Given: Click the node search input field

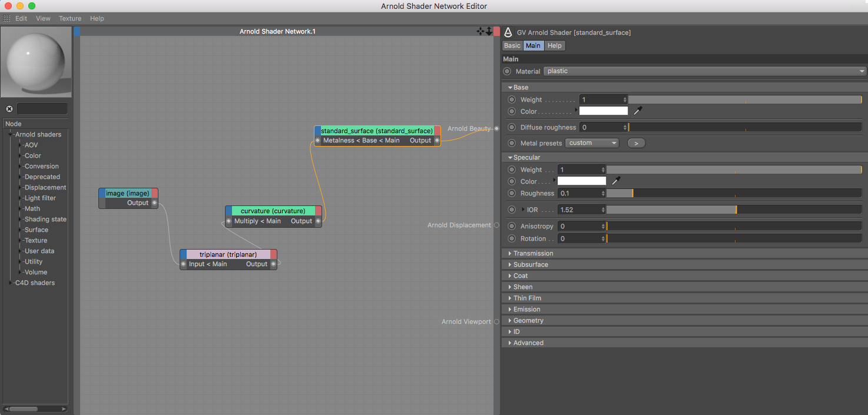Looking at the screenshot, I should coord(42,109).
